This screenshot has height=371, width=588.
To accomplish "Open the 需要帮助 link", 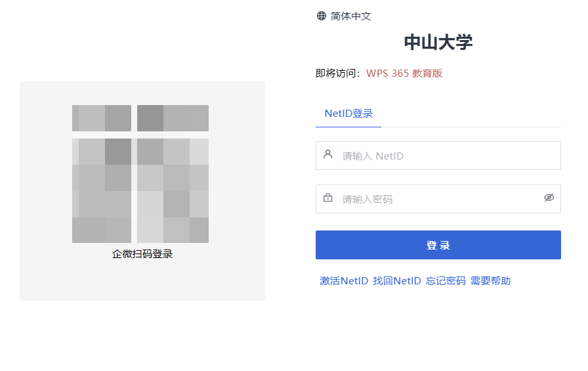I will coord(490,281).
